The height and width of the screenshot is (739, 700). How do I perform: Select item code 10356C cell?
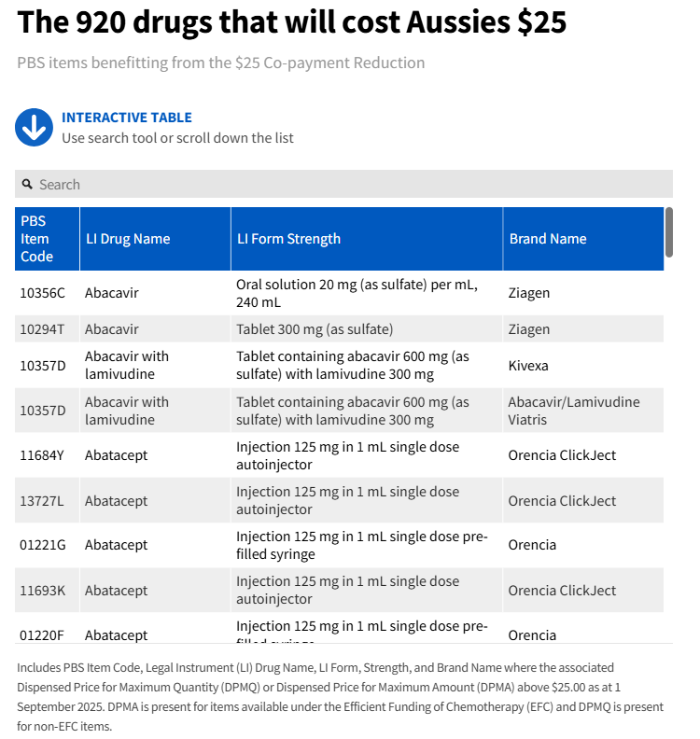[x=48, y=293]
